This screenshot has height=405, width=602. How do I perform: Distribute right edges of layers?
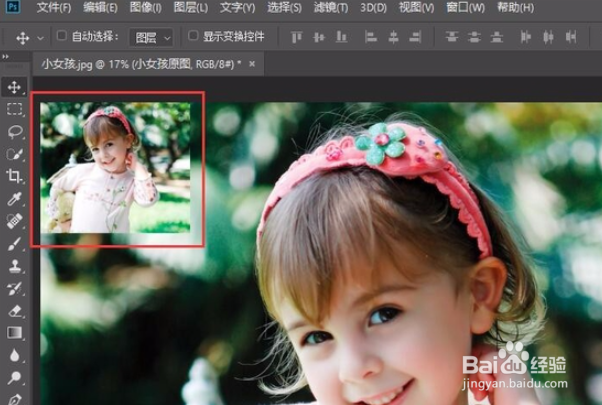[x=571, y=37]
